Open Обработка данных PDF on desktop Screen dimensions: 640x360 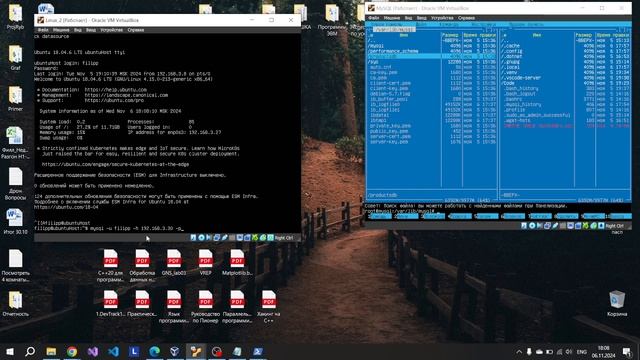[142, 265]
